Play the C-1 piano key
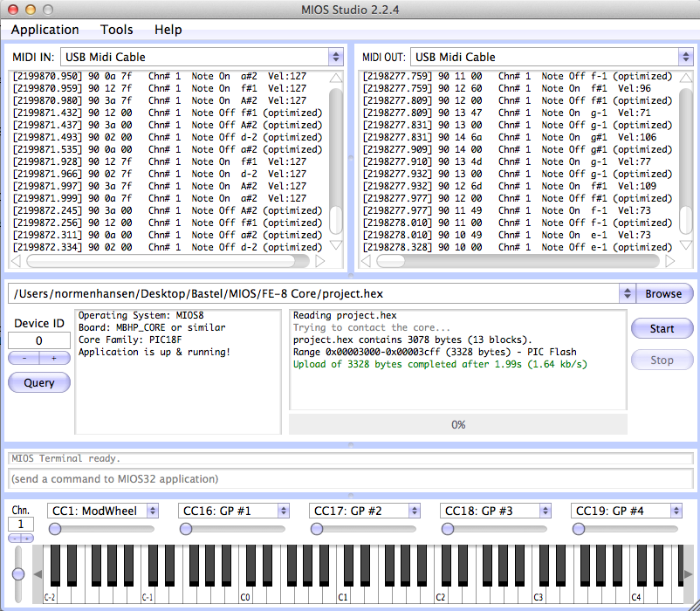This screenshot has height=611, width=700. 148,595
